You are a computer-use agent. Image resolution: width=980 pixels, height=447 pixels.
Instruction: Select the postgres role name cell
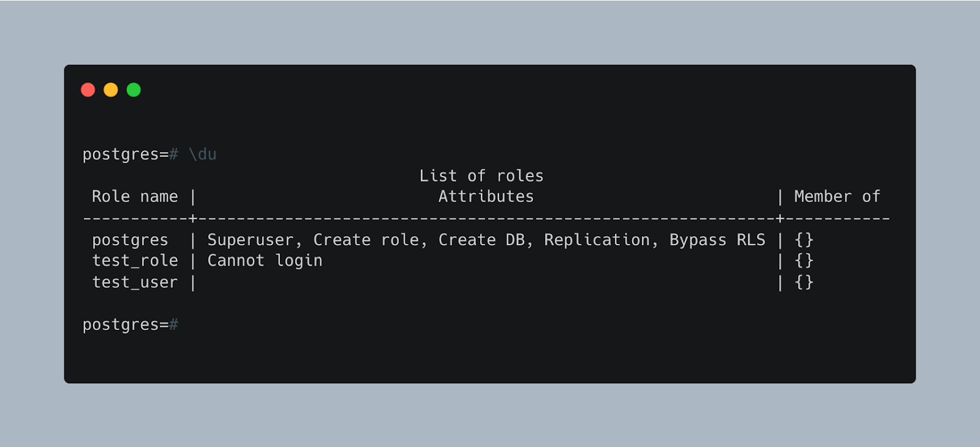(130, 240)
